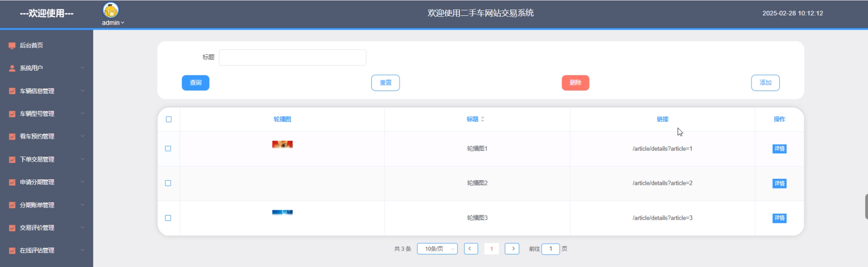Open 详情 for 轮播图3
This screenshot has height=267, width=868.
(x=779, y=218)
